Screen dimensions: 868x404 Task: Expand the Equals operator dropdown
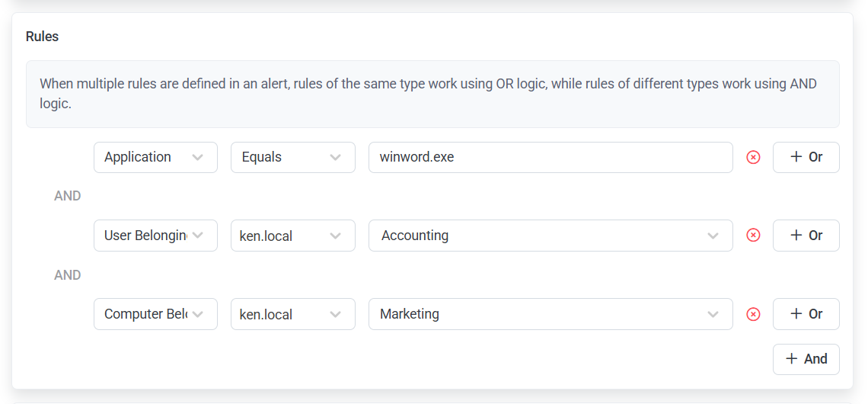pyautogui.click(x=292, y=158)
